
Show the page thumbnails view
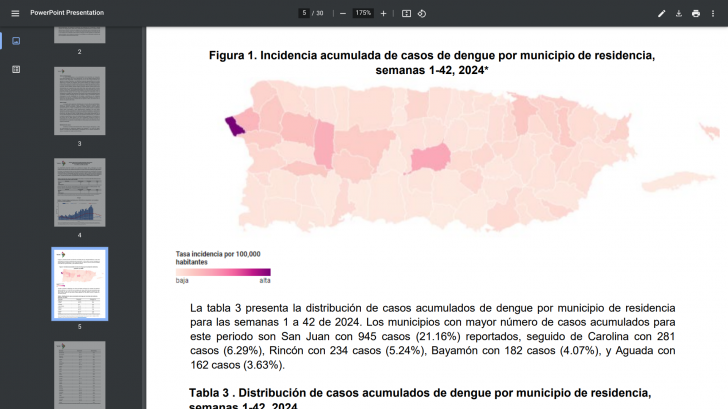[15, 41]
